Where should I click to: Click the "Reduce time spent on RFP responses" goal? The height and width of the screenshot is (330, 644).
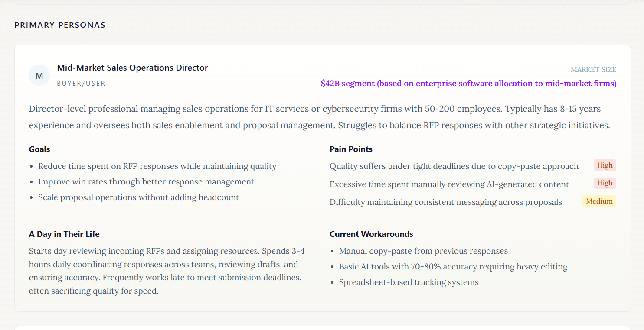coord(157,166)
